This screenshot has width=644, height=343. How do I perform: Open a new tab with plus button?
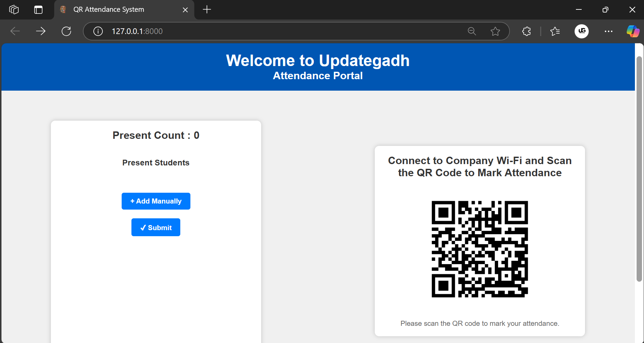(207, 9)
